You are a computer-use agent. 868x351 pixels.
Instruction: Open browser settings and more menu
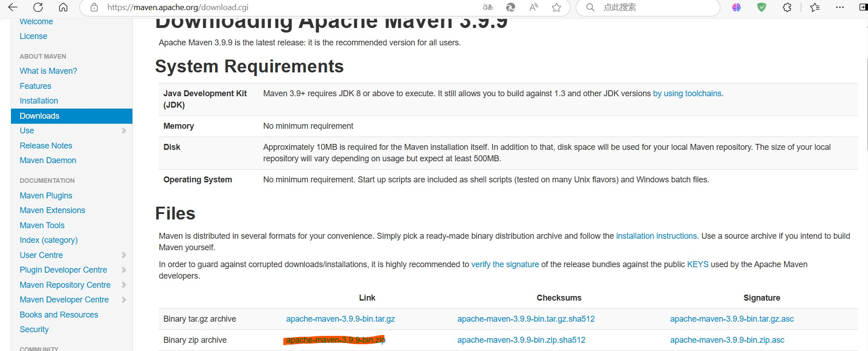(840, 7)
